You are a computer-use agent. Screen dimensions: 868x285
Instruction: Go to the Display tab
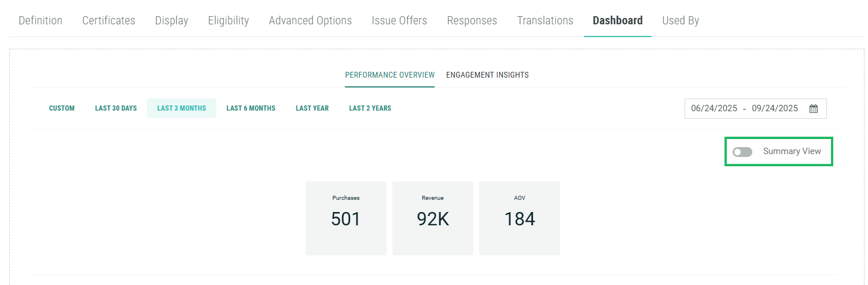pos(171,20)
